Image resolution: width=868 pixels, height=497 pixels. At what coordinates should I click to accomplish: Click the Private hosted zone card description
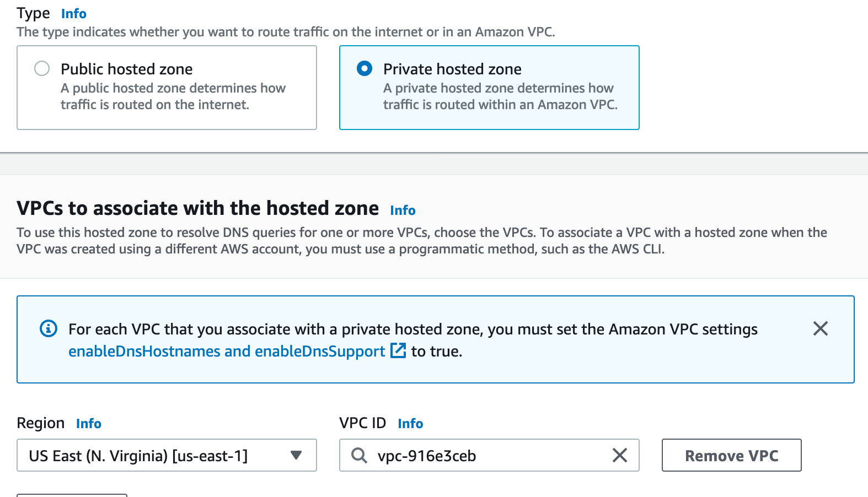click(500, 96)
